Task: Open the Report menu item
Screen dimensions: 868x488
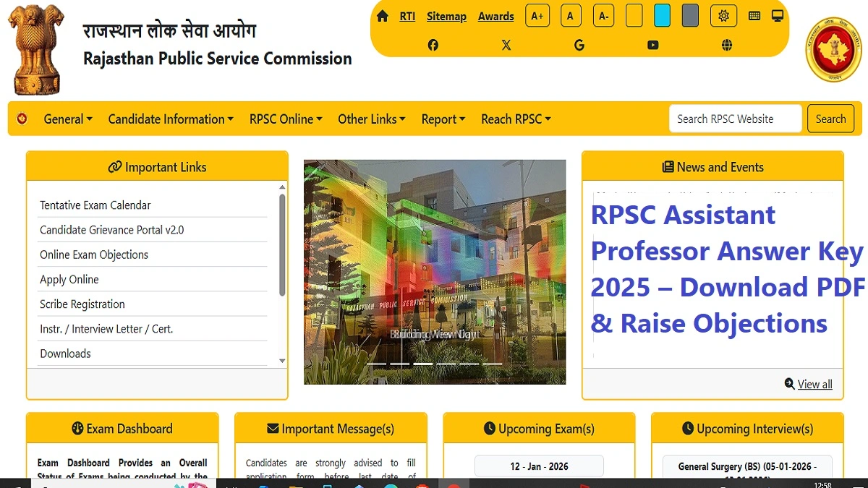Action: 443,119
